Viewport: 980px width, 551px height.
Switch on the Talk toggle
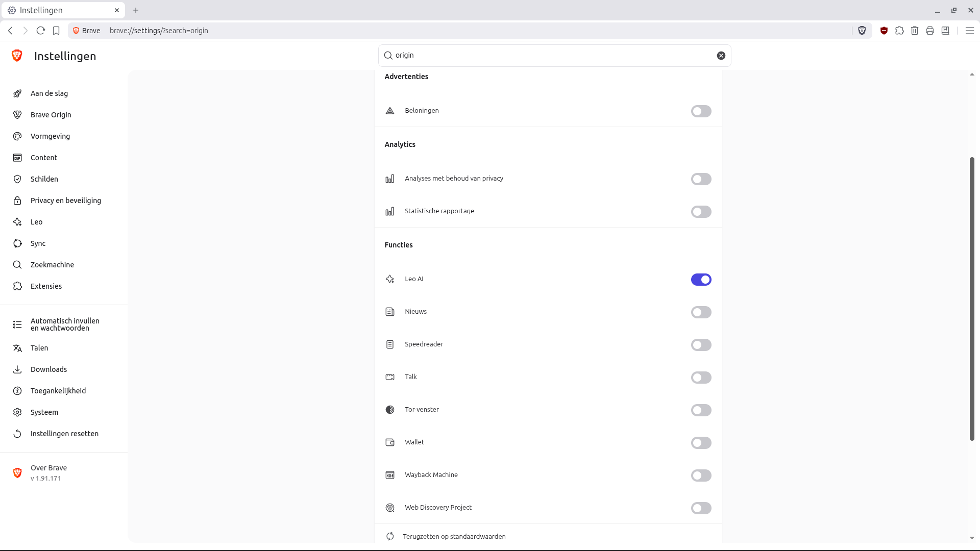click(701, 378)
